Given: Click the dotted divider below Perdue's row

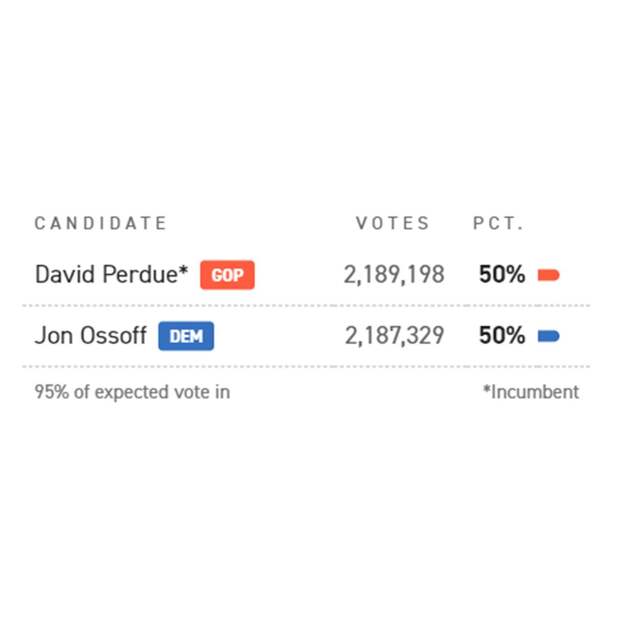Looking at the screenshot, I should point(306,306).
